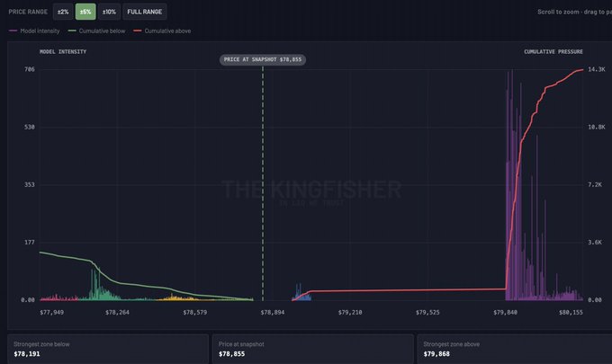Toggle the Model intensity legend series
The height and width of the screenshot is (364, 612).
pyautogui.click(x=34, y=31)
